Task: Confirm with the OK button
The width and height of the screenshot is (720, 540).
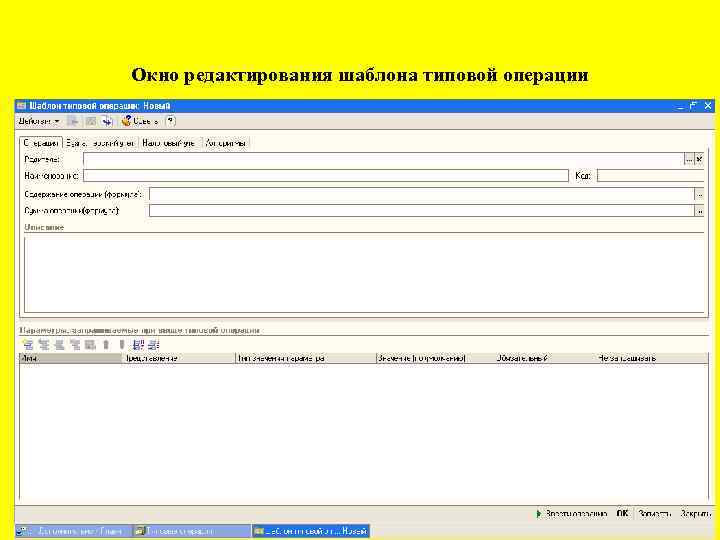Action: click(623, 513)
